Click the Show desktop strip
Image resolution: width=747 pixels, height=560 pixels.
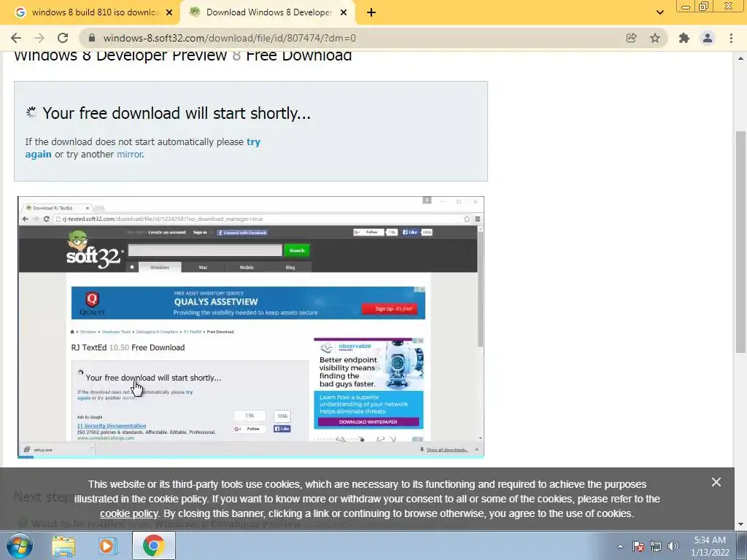pyautogui.click(x=742, y=545)
